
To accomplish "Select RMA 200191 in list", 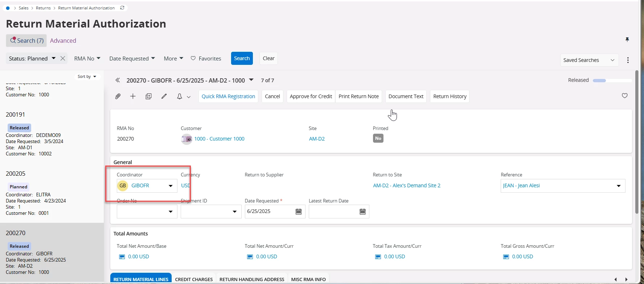I will coord(52,134).
